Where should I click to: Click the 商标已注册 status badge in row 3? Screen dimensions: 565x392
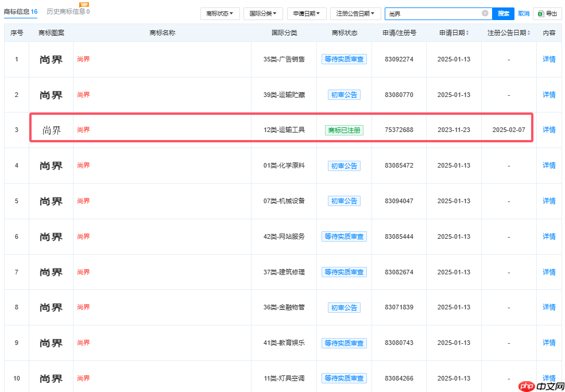click(x=344, y=130)
